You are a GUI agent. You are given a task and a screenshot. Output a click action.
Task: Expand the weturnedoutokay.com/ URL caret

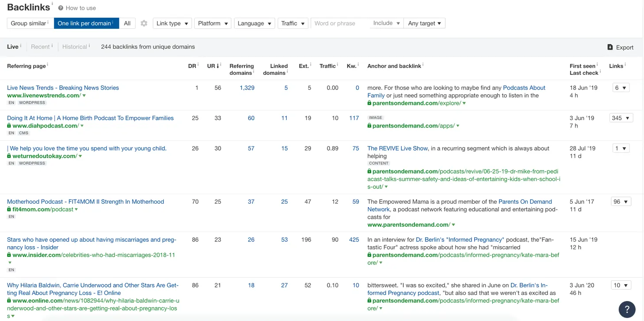[x=80, y=156]
